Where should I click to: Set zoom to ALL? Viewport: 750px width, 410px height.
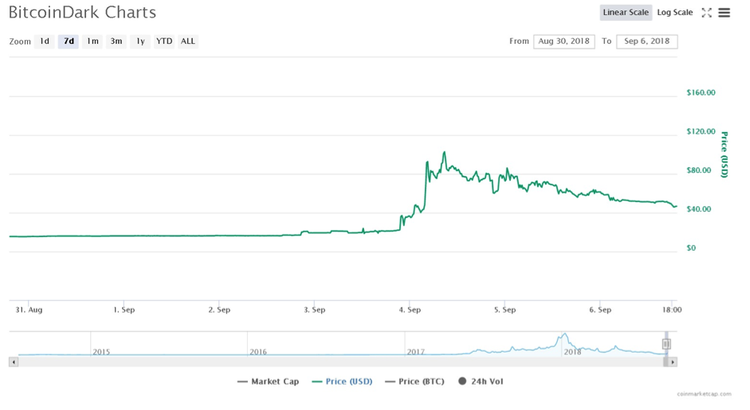pyautogui.click(x=188, y=41)
